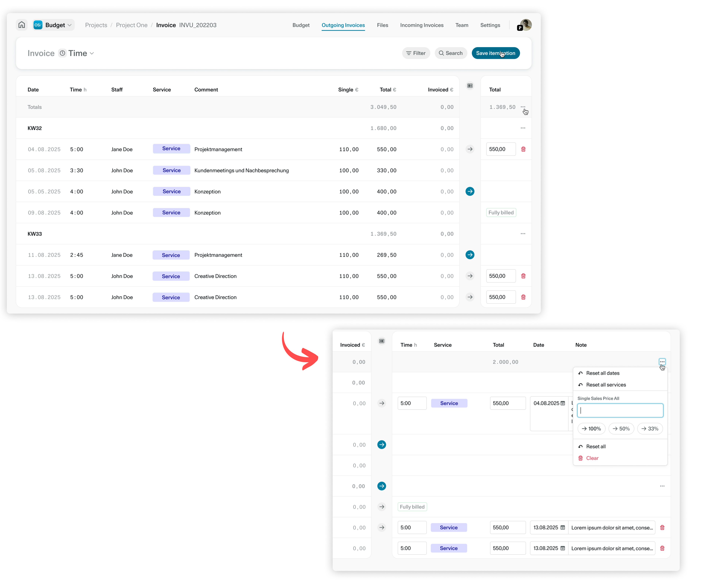Select Reset all dates in the menu
This screenshot has width=702, height=588.
602,373
